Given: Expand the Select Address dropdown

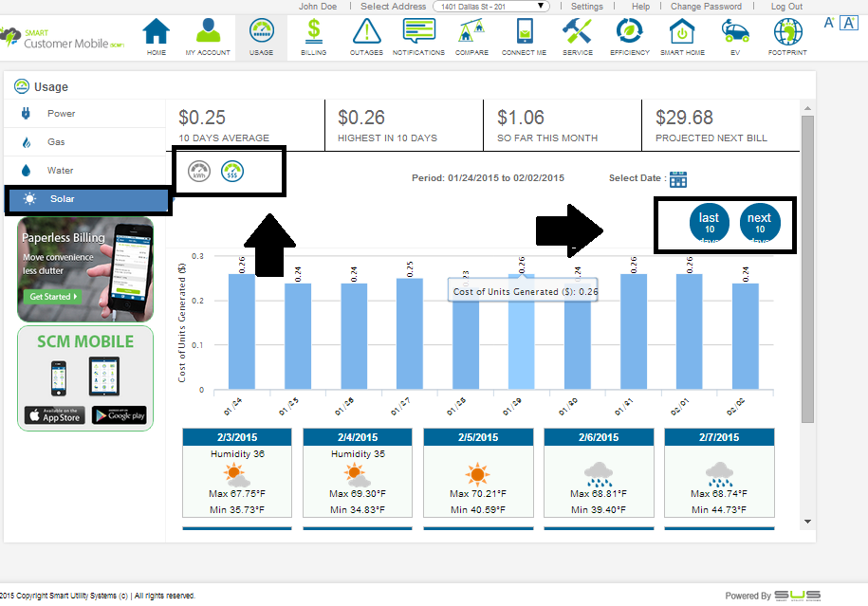Looking at the screenshot, I should pyautogui.click(x=490, y=7).
